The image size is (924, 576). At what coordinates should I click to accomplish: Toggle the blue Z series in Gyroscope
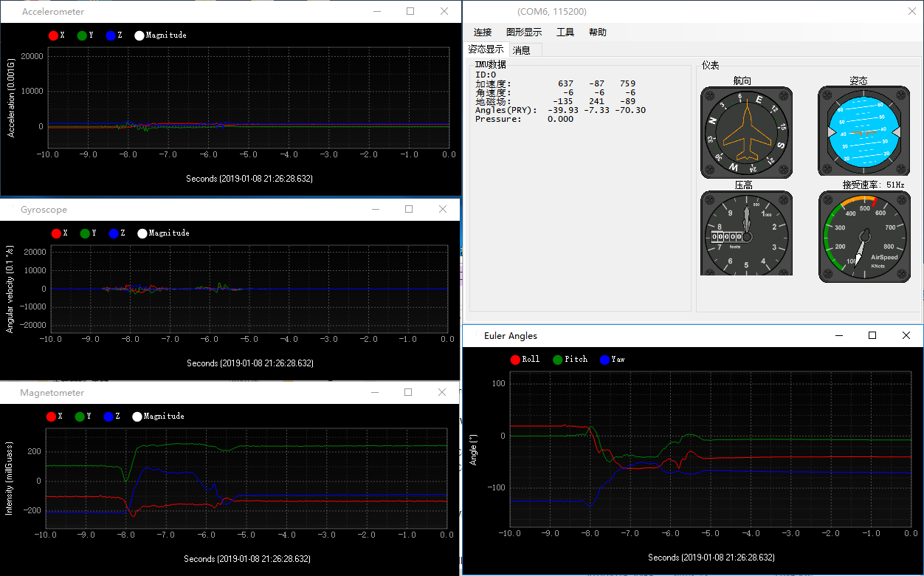tap(117, 233)
